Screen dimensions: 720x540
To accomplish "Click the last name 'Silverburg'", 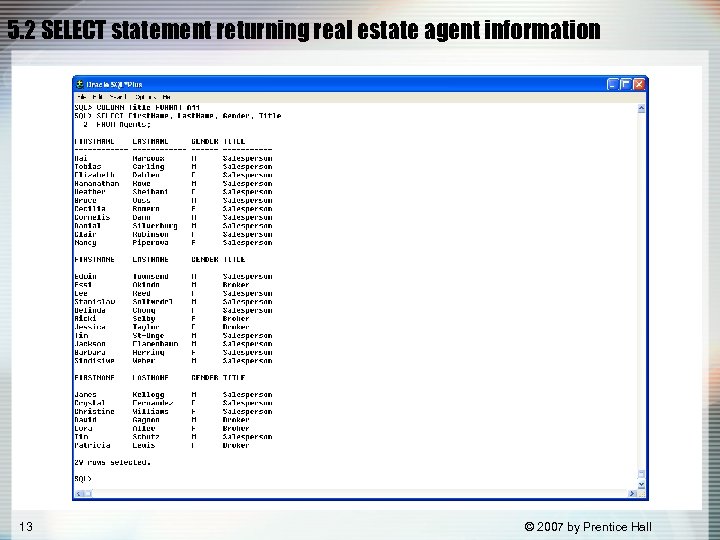I will pos(155,226).
